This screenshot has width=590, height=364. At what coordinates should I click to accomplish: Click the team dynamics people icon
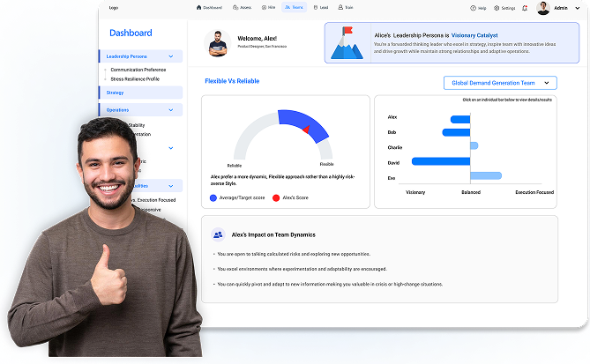click(218, 234)
